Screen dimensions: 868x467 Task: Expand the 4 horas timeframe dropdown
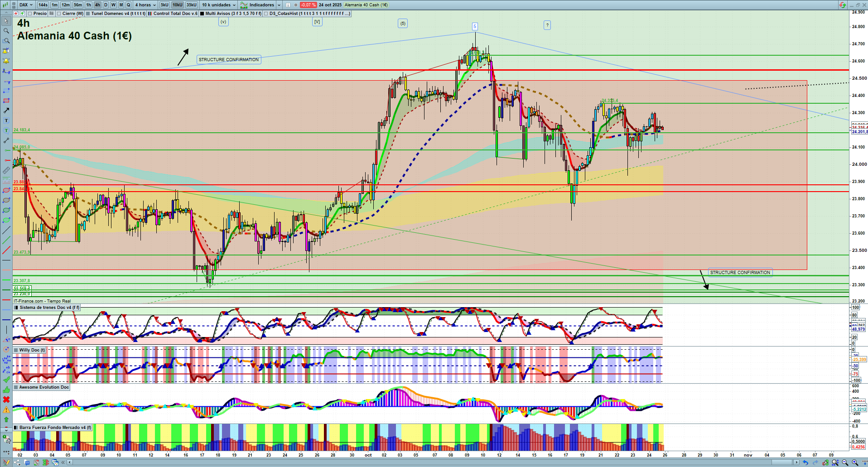coord(145,5)
